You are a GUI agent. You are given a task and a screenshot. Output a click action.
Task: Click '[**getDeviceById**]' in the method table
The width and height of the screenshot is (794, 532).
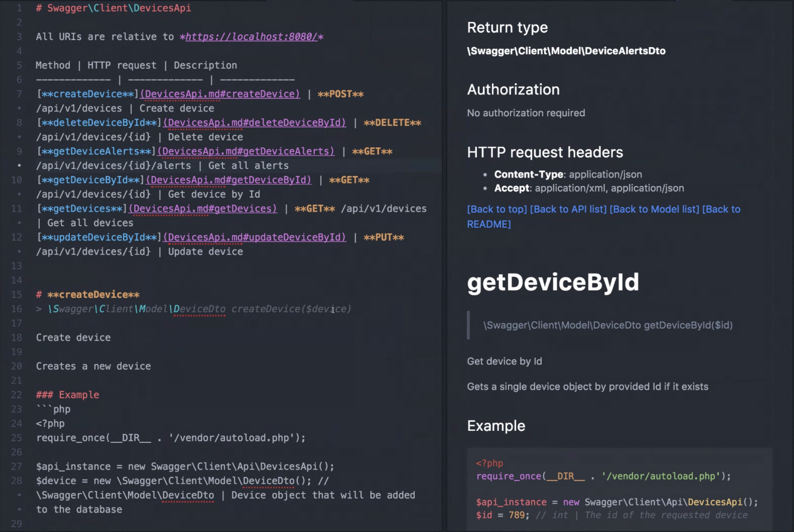(x=90, y=180)
